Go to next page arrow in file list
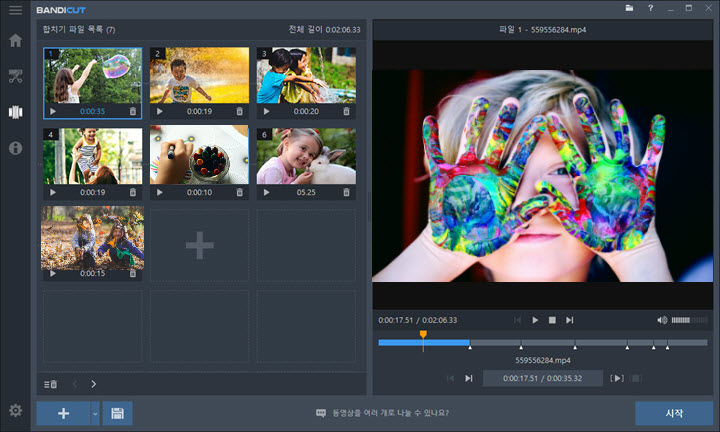720x432 pixels. pyautogui.click(x=94, y=384)
